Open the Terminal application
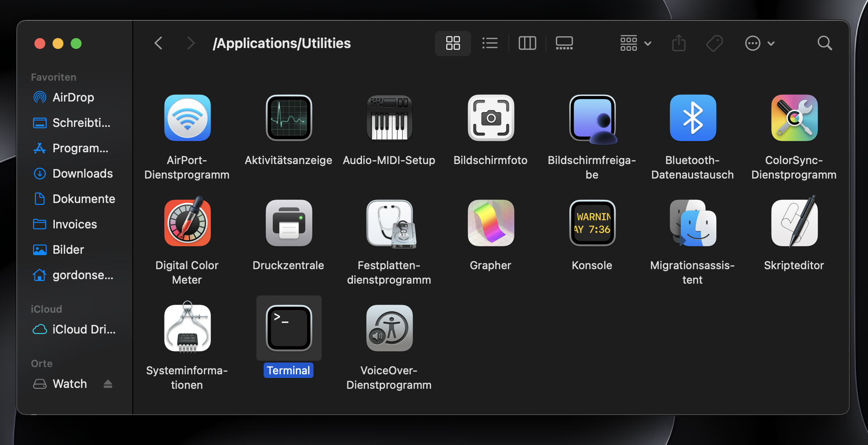The image size is (868, 445). (x=288, y=328)
